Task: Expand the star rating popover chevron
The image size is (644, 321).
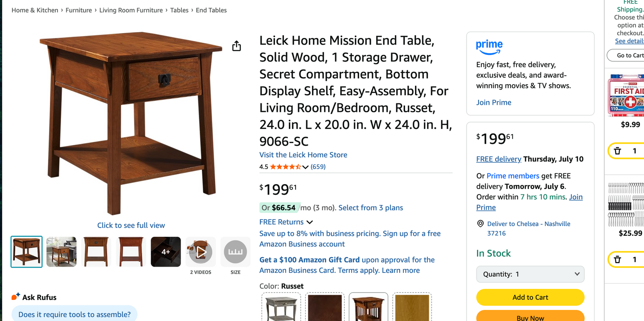Action: 305,167
